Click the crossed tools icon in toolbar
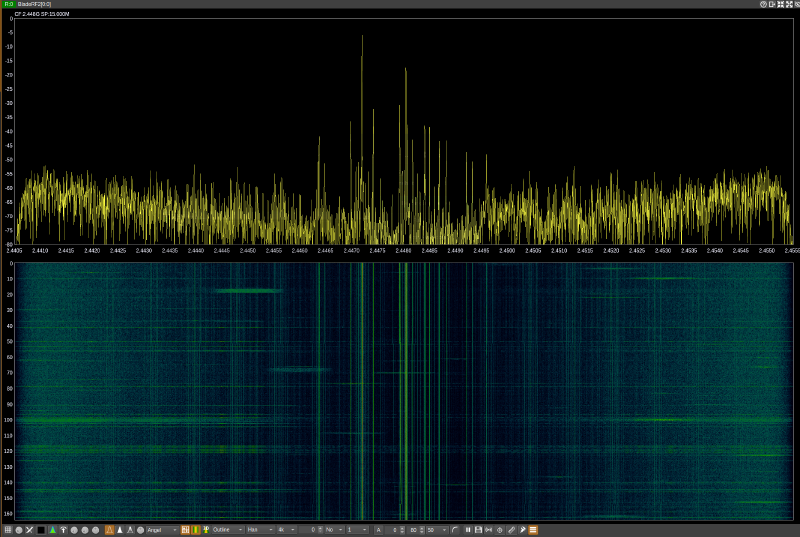Image resolution: width=800 pixels, height=537 pixels. pyautogui.click(x=30, y=529)
